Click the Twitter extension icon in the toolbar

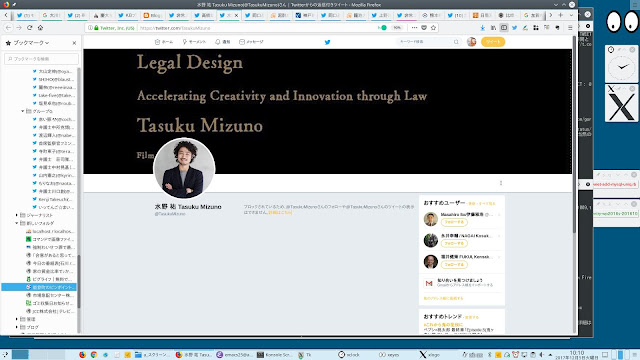[x=514, y=28]
